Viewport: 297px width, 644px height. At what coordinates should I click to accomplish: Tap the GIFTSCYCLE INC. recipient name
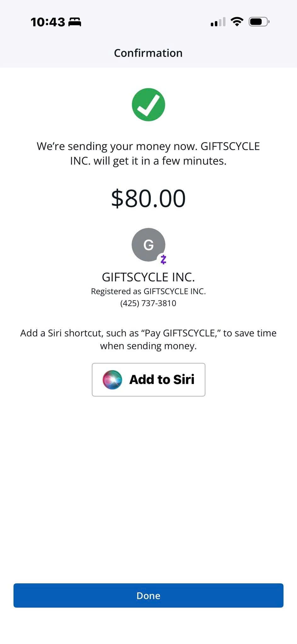148,277
